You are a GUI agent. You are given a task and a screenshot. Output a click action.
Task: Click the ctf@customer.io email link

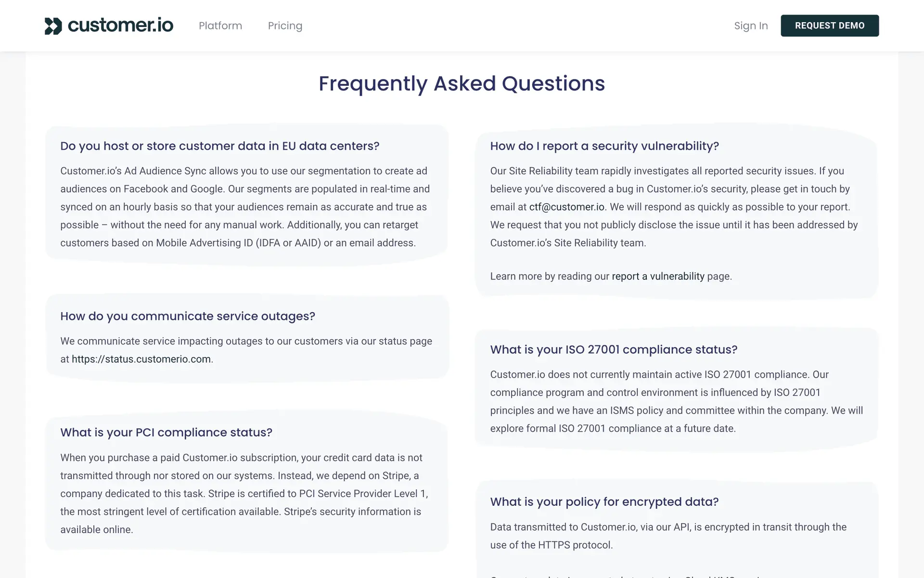click(x=566, y=207)
